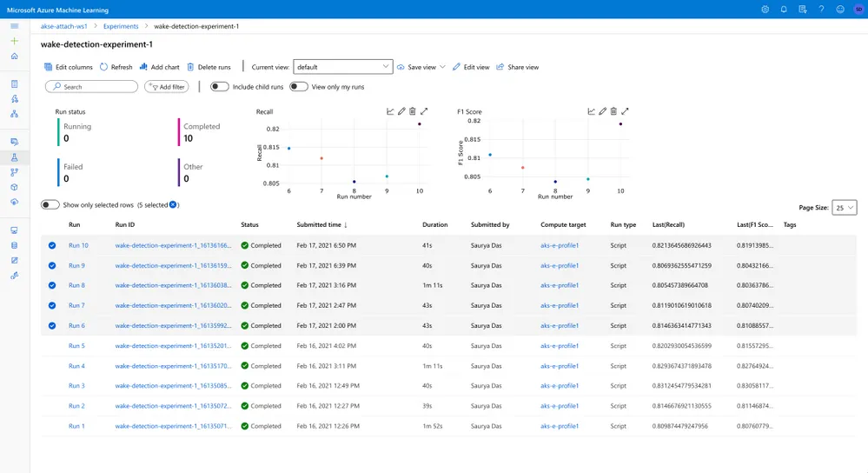868x473 pixels.
Task: Click Share view in toolbar
Action: tap(518, 67)
